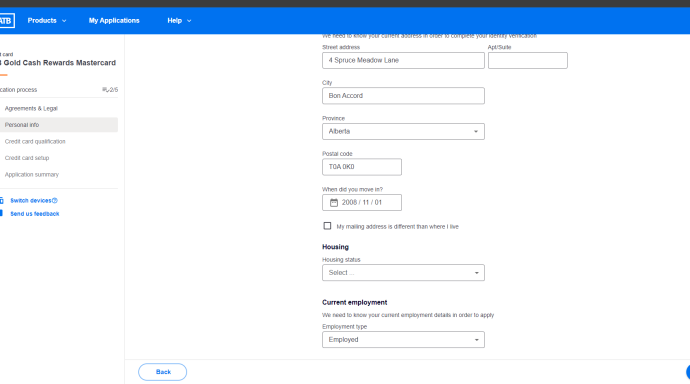Click the move-in date calendar icon
The height and width of the screenshot is (384, 690).
click(x=334, y=203)
